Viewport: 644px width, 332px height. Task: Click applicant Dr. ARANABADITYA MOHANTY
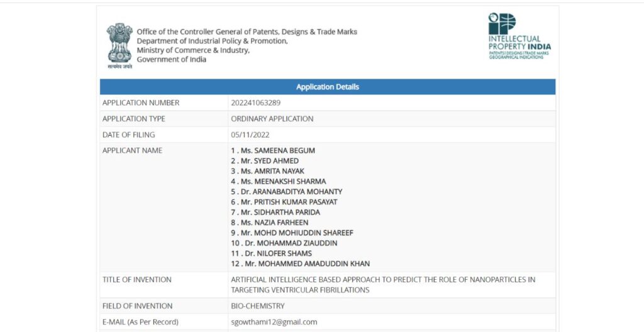pyautogui.click(x=286, y=192)
